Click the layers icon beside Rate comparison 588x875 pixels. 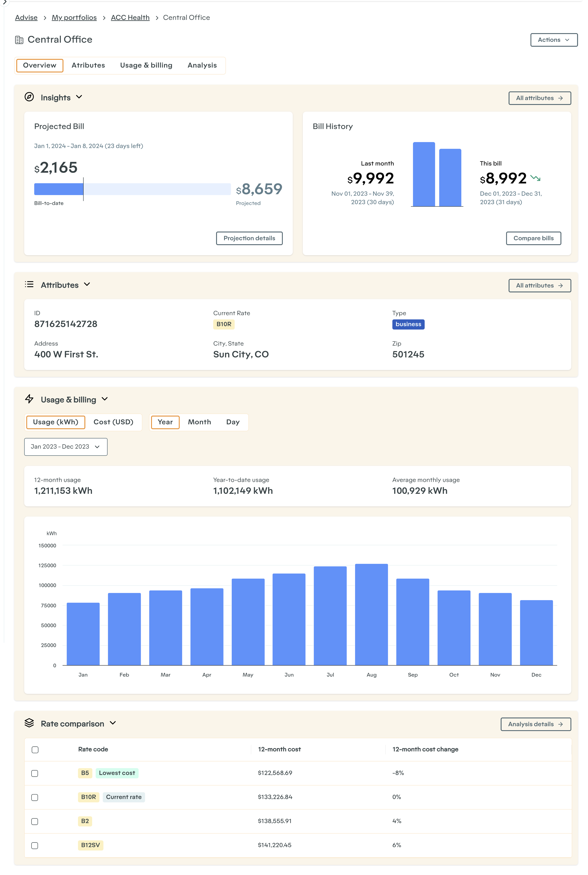tap(29, 723)
